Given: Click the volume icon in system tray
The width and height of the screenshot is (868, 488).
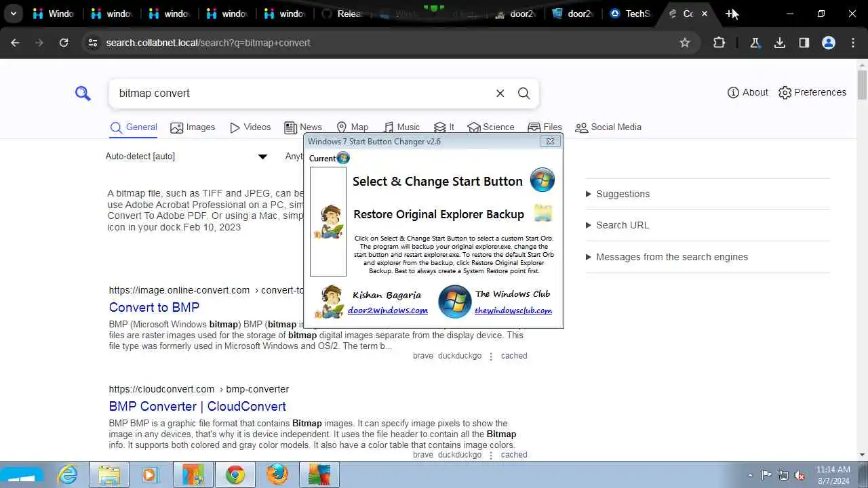Looking at the screenshot, I should [x=800, y=475].
